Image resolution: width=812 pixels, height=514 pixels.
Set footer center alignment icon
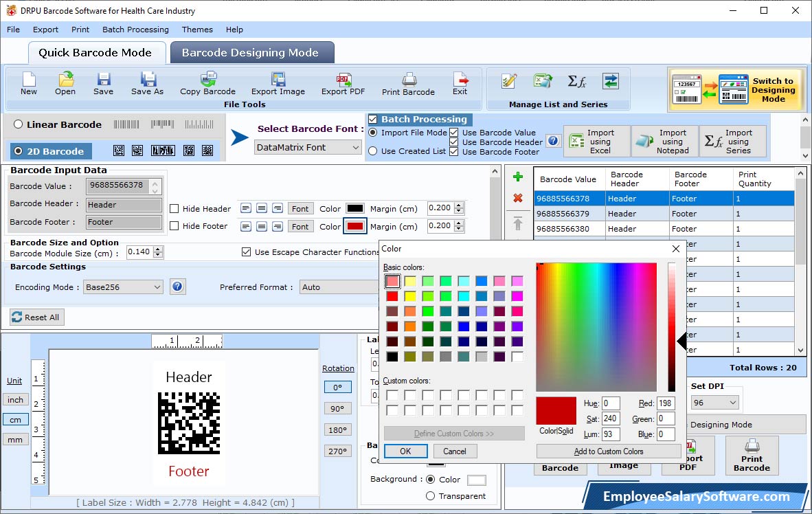pyautogui.click(x=262, y=227)
